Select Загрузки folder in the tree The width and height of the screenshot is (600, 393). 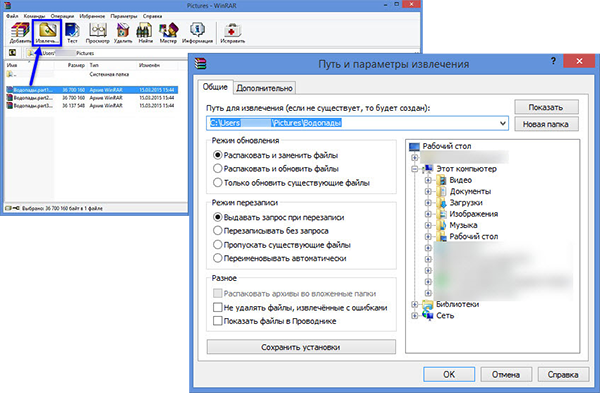pyautogui.click(x=466, y=202)
